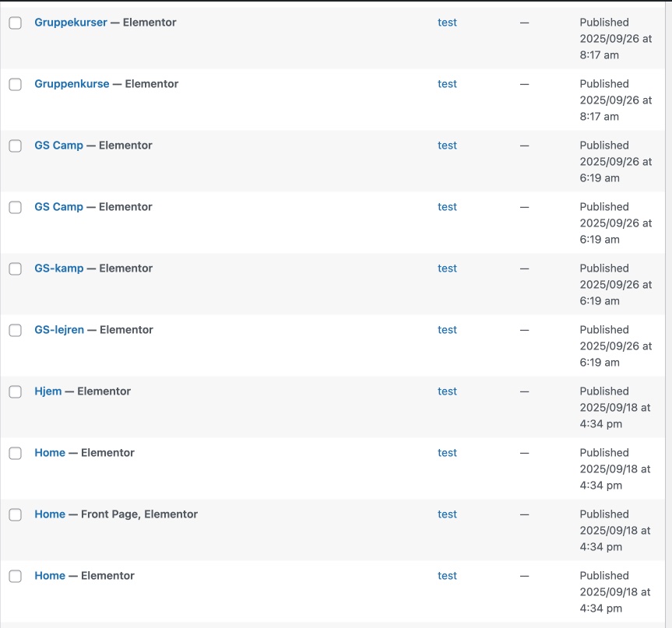Open author test link for Gruppenkurse
The height and width of the screenshot is (628, 672).
click(x=447, y=84)
